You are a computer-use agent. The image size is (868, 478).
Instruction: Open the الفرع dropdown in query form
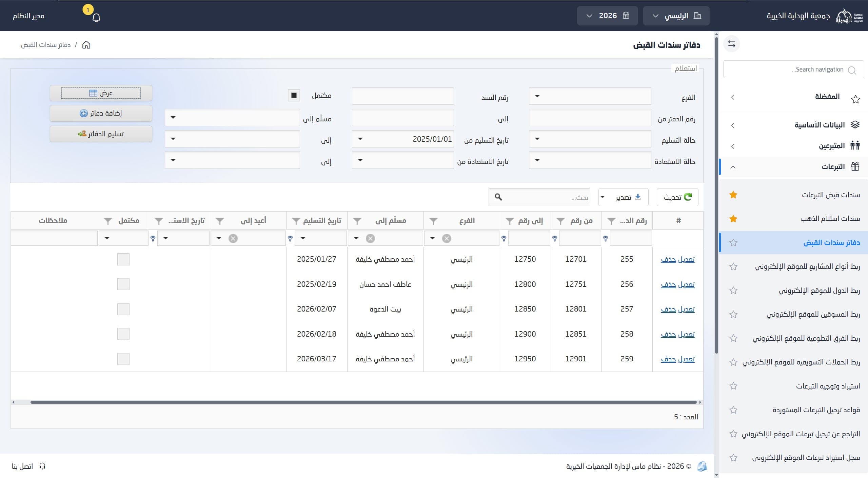tap(590, 96)
